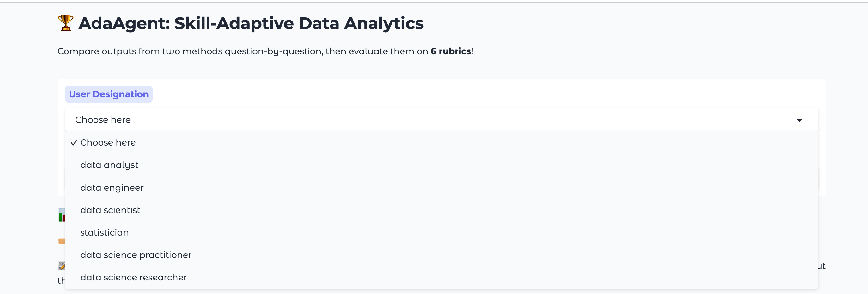Screen dimensions: 868x294
Task: Click the AdaAgent: Skill-Adaptive Data Analytics heading
Action: 251,23
